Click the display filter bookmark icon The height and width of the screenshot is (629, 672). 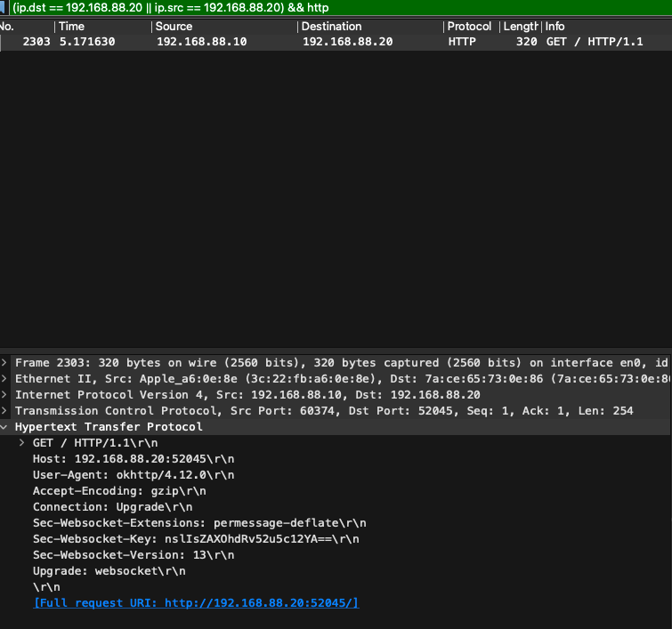coord(4,8)
